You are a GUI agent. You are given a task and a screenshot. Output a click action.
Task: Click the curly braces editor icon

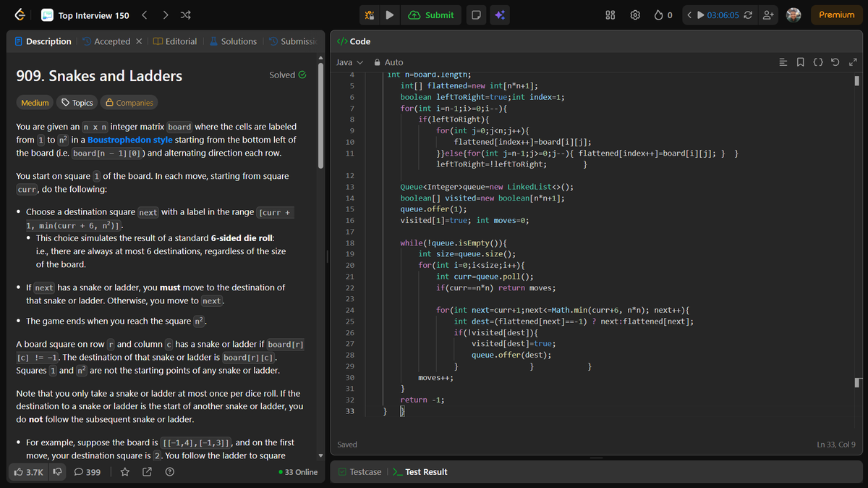click(x=818, y=62)
